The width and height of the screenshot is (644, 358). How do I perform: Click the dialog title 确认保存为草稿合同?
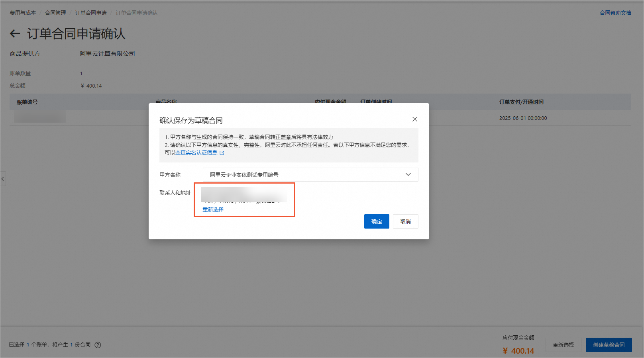[191, 121]
